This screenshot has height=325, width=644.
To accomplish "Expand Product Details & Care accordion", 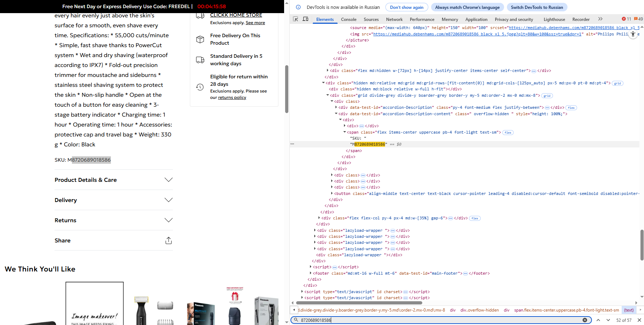I will pos(114,180).
